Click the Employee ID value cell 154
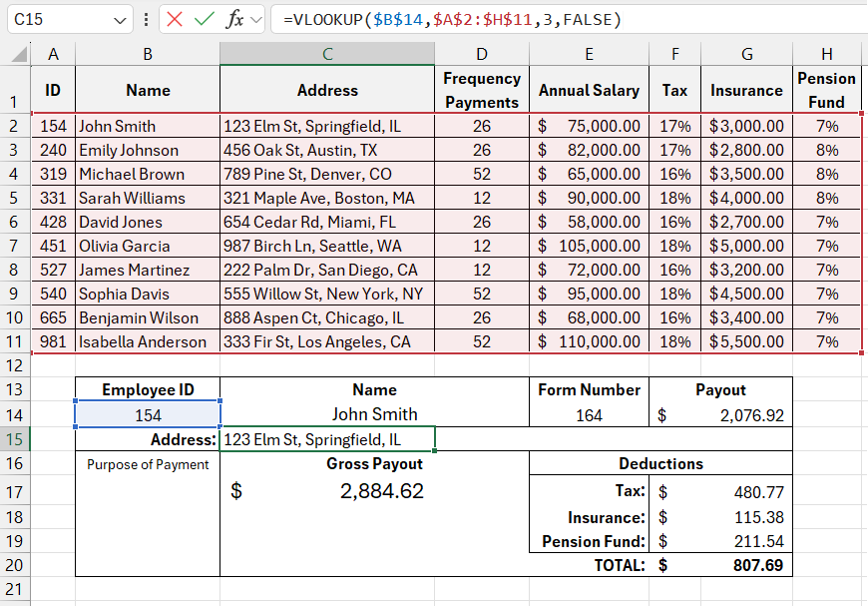 coord(148,415)
